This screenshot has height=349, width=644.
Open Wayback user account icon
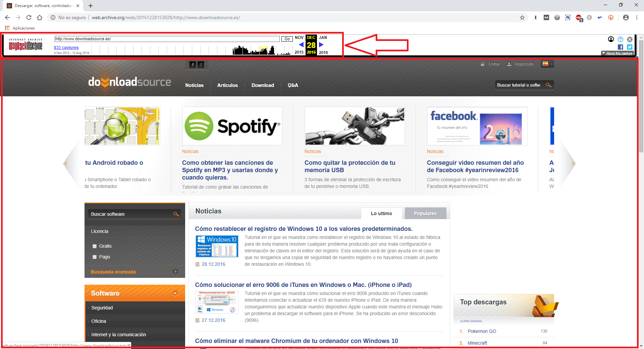point(611,39)
